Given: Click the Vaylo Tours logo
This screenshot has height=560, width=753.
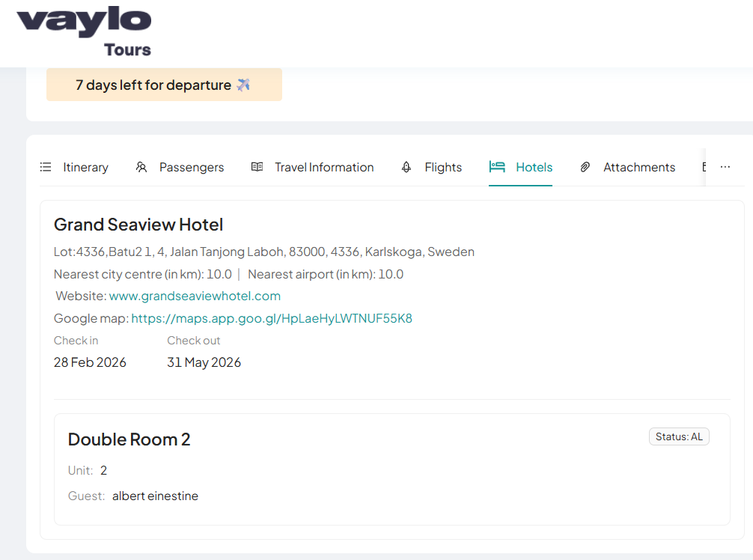Looking at the screenshot, I should coord(85,31).
